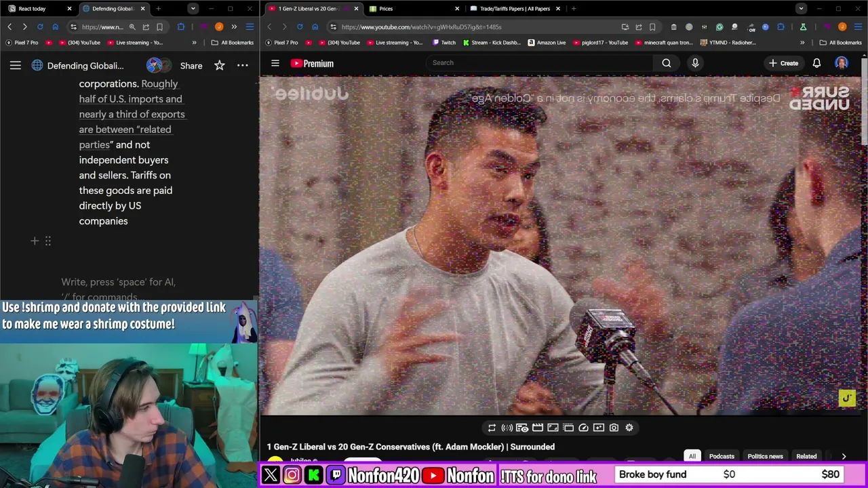Click the block drag handle icon

click(48, 241)
